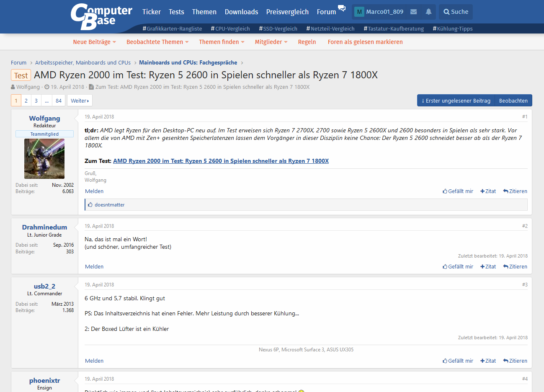
Task: Open the Tests menu
Action: point(176,12)
